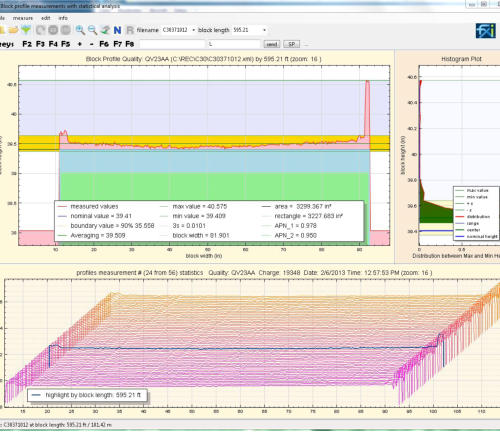Screen dimensions: 500x432
Task: Click the plus key shortcut
Action: [80, 44]
